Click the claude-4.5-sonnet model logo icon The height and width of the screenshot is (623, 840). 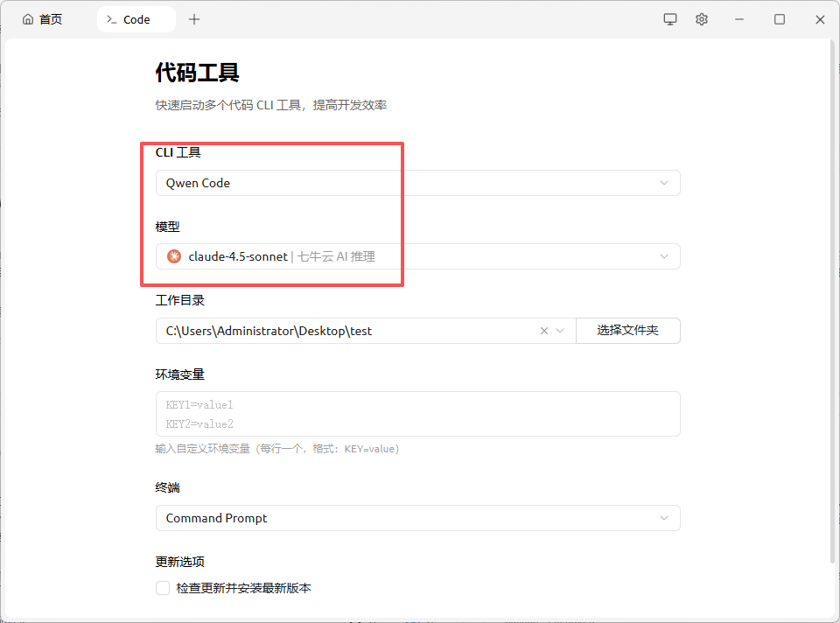(x=174, y=256)
